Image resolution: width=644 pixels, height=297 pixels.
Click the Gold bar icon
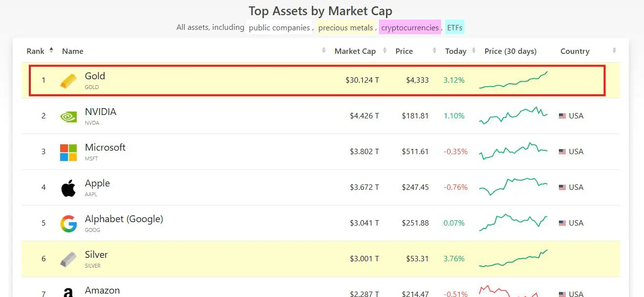(x=68, y=81)
